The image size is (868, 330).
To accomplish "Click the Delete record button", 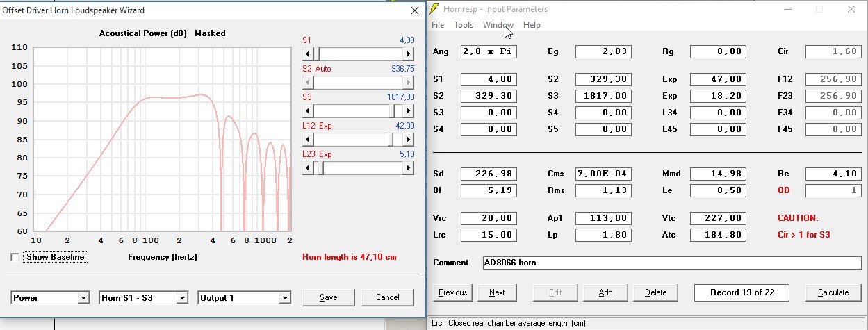I will pos(655,292).
